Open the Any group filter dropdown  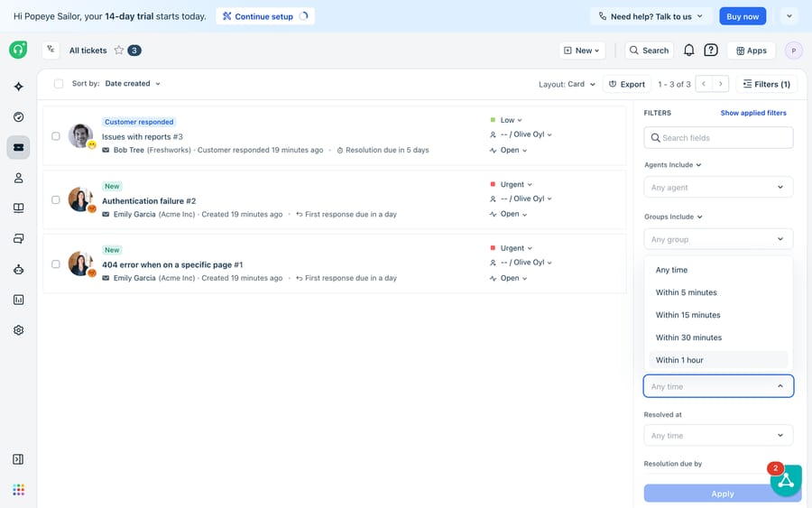(x=718, y=239)
